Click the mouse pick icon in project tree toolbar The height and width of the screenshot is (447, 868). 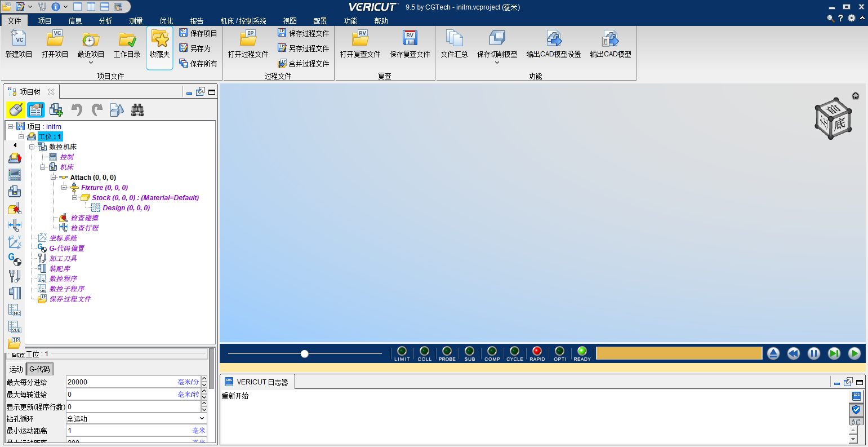click(16, 110)
